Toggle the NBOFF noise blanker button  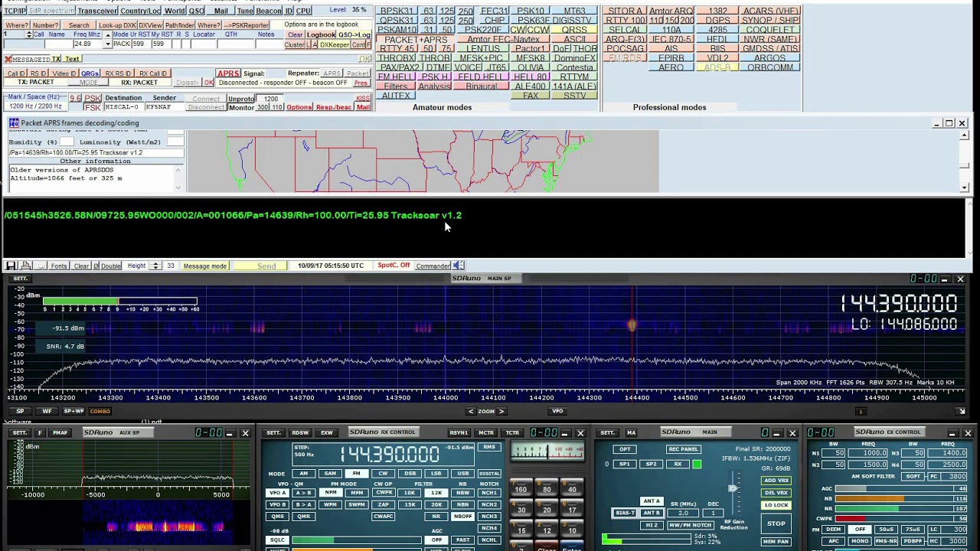[x=462, y=517]
